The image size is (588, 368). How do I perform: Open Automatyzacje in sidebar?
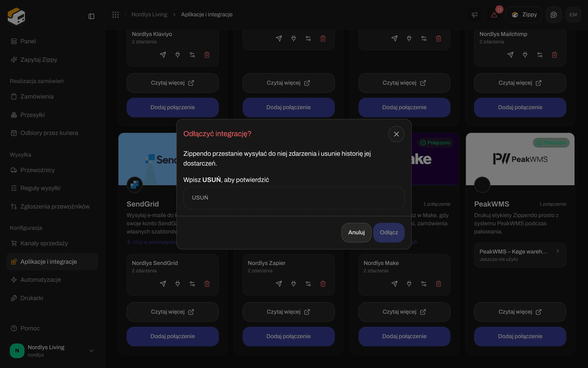click(52, 280)
